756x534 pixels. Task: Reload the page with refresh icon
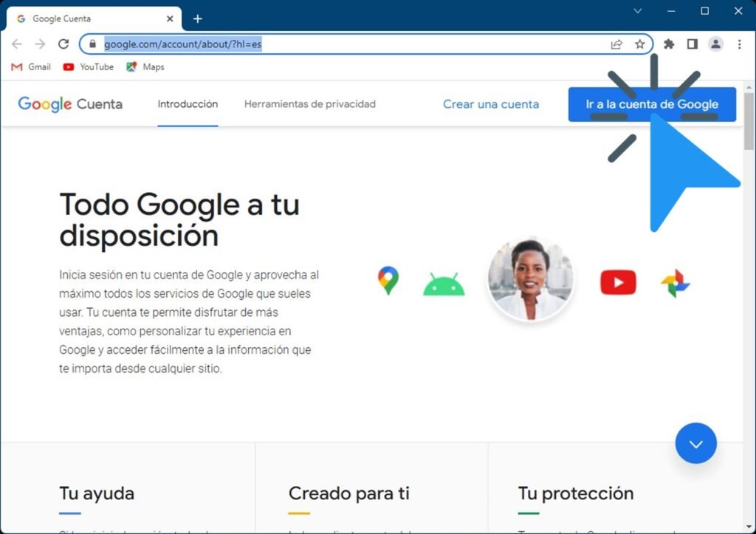63,44
